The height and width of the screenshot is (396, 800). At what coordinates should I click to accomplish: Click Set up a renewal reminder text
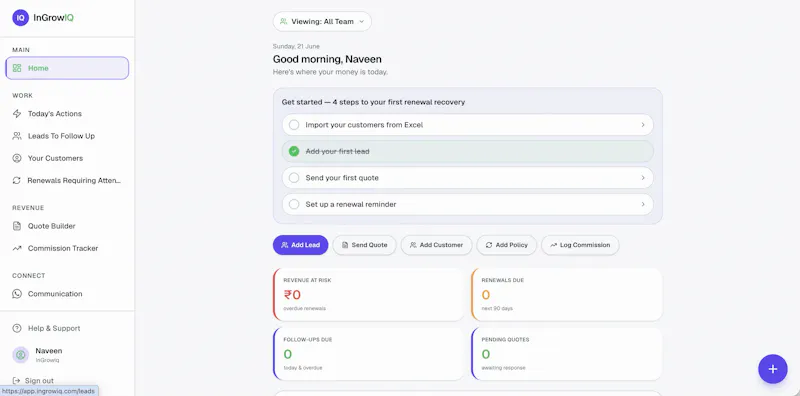351,204
